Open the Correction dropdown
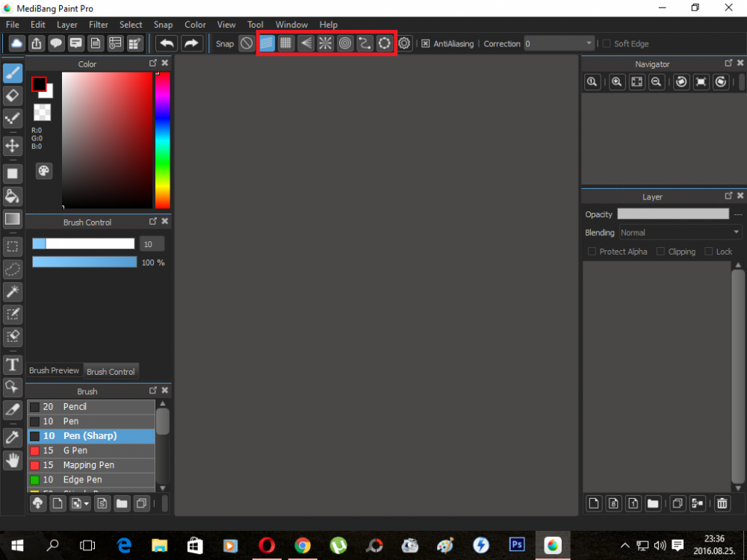 pos(559,44)
